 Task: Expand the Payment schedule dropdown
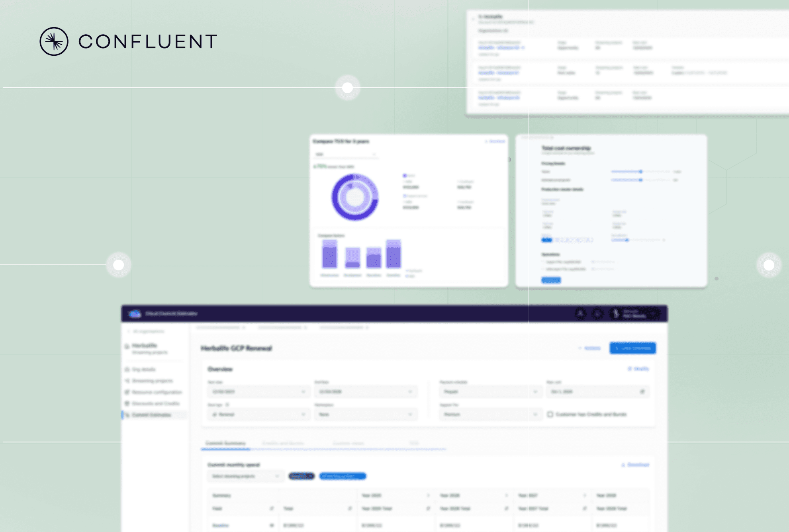[490, 392]
